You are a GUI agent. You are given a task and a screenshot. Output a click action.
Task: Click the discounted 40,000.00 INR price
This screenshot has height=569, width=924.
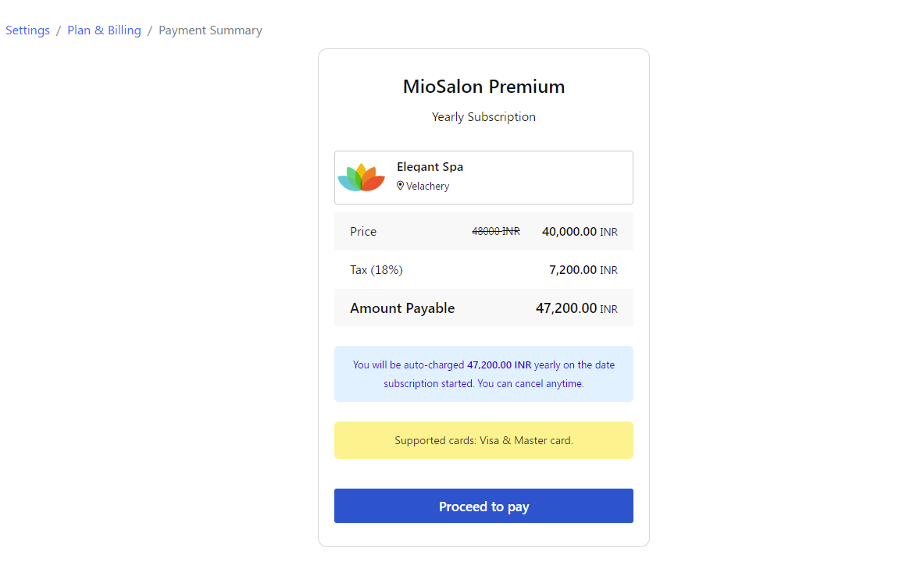[x=579, y=232]
